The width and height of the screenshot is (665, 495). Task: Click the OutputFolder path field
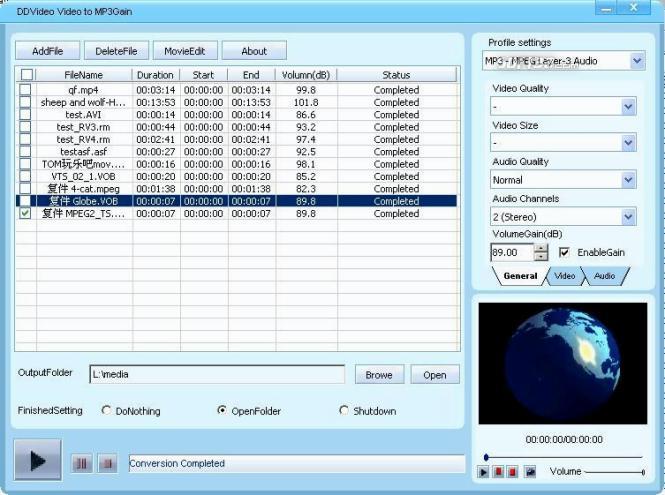point(217,374)
